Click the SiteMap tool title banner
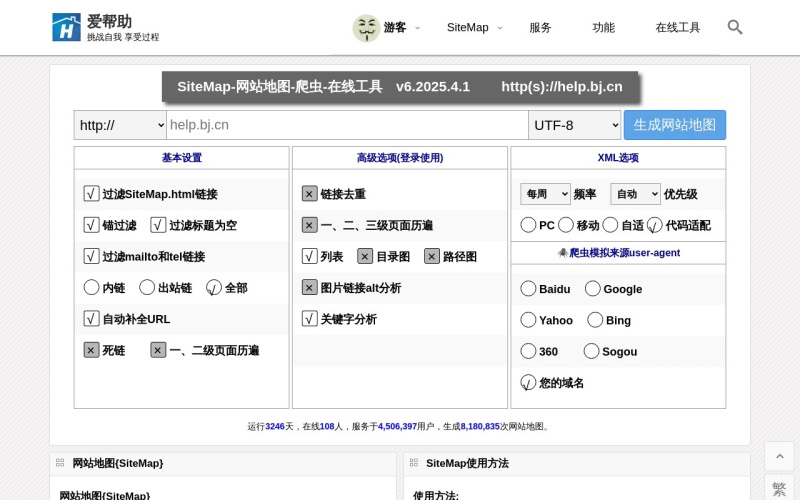 coord(400,87)
